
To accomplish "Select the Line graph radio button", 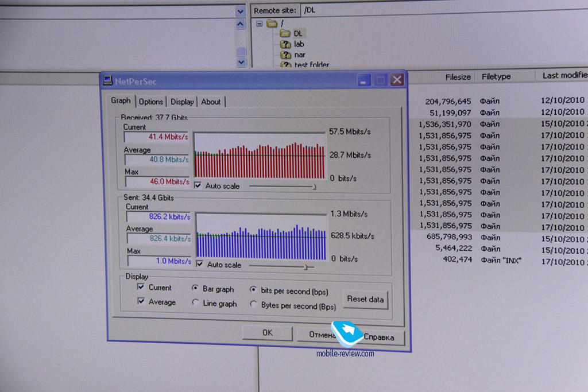I will point(195,302).
